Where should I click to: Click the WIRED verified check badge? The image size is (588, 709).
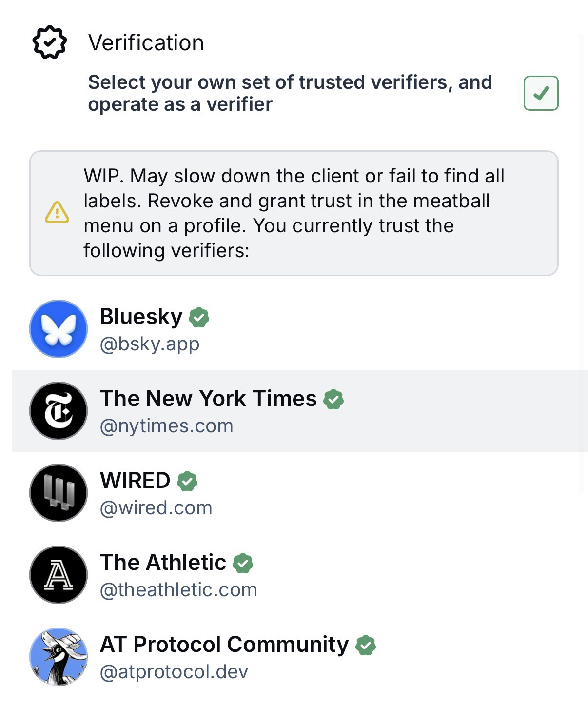187,481
